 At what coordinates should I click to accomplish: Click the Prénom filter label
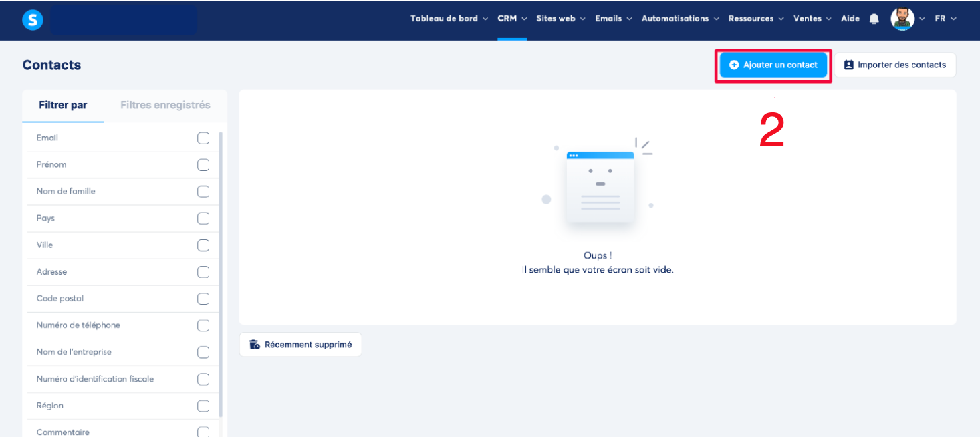pos(51,164)
